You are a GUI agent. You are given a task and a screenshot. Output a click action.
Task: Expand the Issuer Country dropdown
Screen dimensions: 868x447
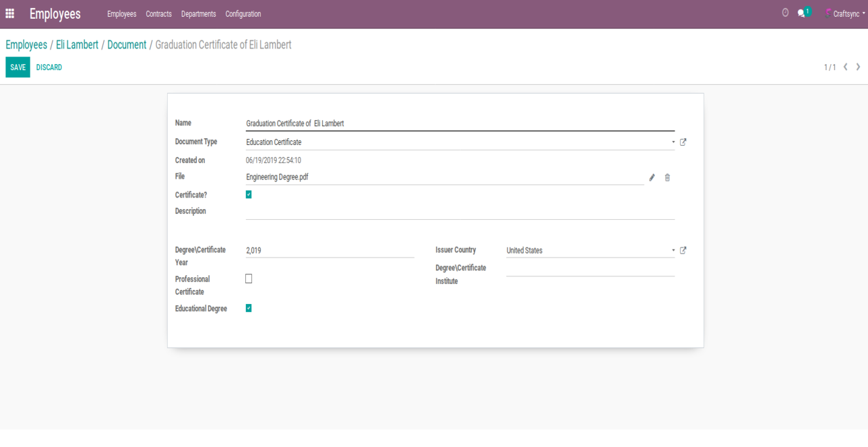(673, 250)
